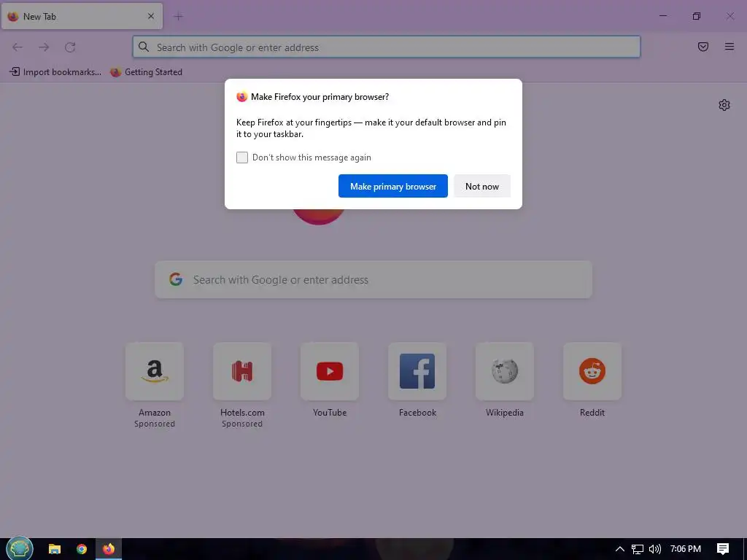Open Getting Started bookmark
The image size is (747, 560).
click(x=146, y=72)
